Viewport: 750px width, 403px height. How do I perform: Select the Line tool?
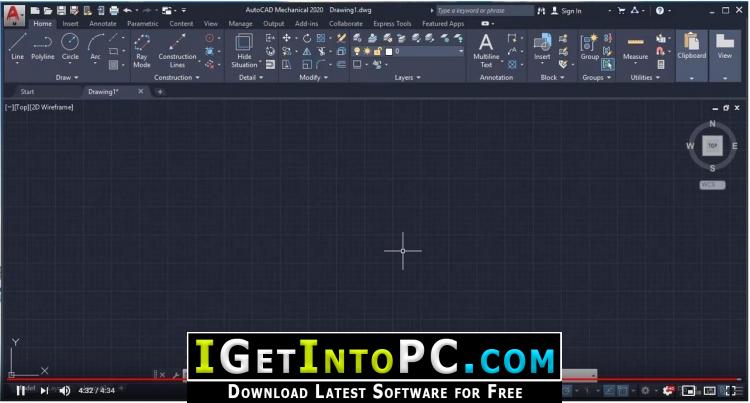point(17,48)
